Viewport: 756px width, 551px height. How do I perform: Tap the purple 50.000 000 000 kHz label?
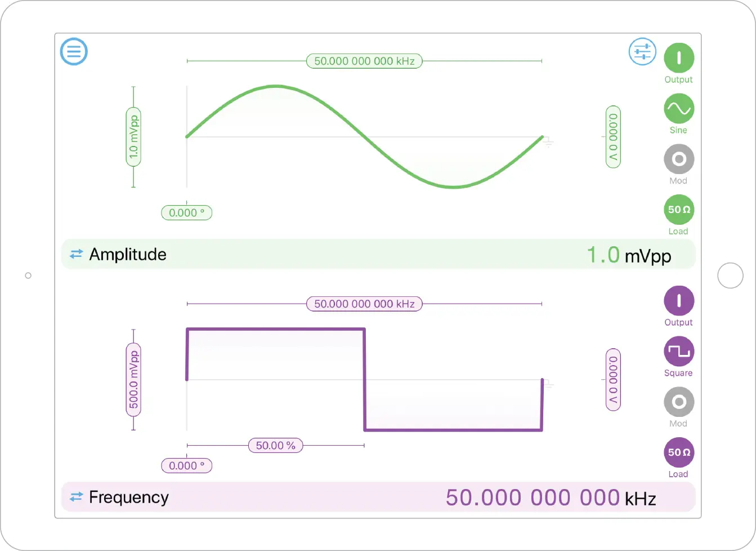364,304
